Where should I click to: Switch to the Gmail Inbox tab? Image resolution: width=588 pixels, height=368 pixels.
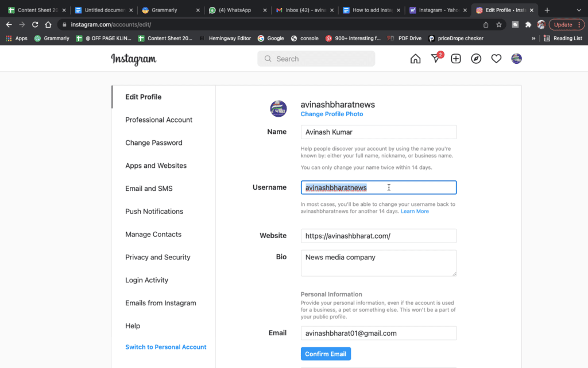coord(304,10)
